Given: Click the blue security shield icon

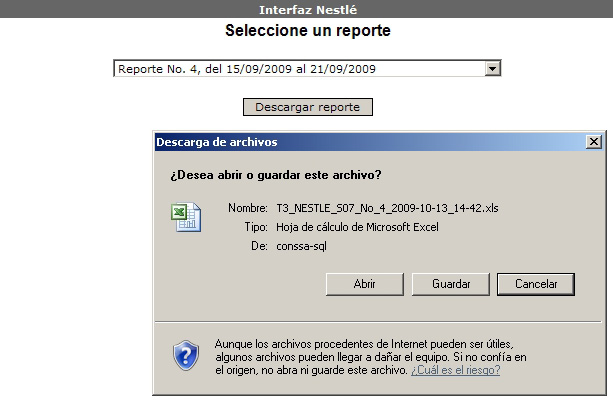Looking at the screenshot, I should pyautogui.click(x=186, y=355).
